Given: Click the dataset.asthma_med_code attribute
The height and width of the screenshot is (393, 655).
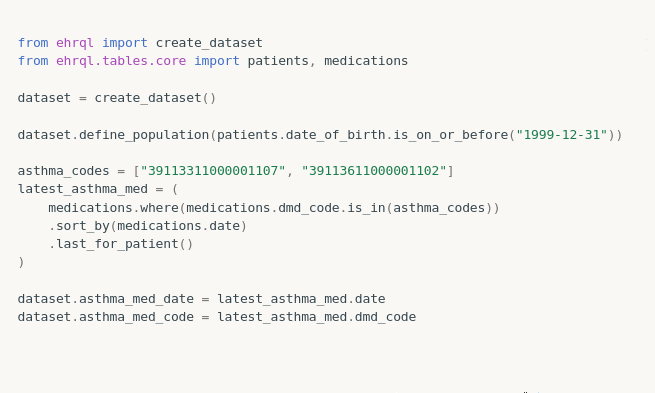Looking at the screenshot, I should tap(106, 317).
